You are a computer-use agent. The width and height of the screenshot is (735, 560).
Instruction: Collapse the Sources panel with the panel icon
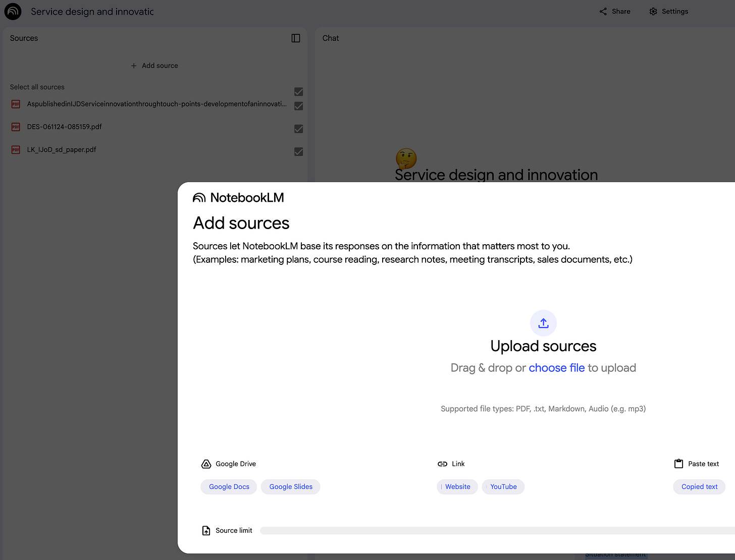point(296,38)
